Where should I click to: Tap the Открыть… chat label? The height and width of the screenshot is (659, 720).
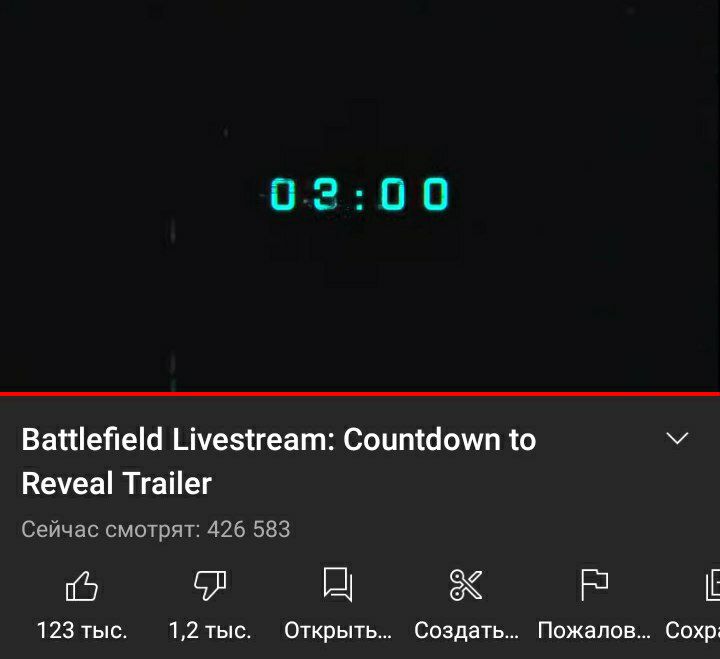click(338, 631)
